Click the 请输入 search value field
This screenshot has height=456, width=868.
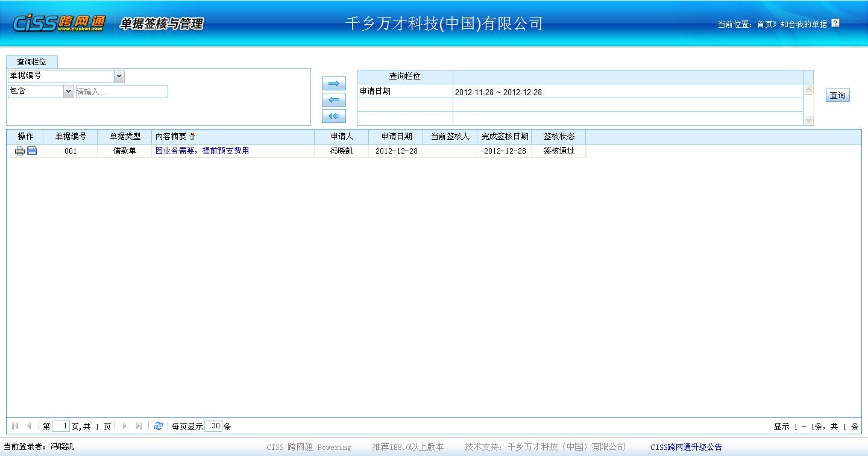[x=122, y=92]
